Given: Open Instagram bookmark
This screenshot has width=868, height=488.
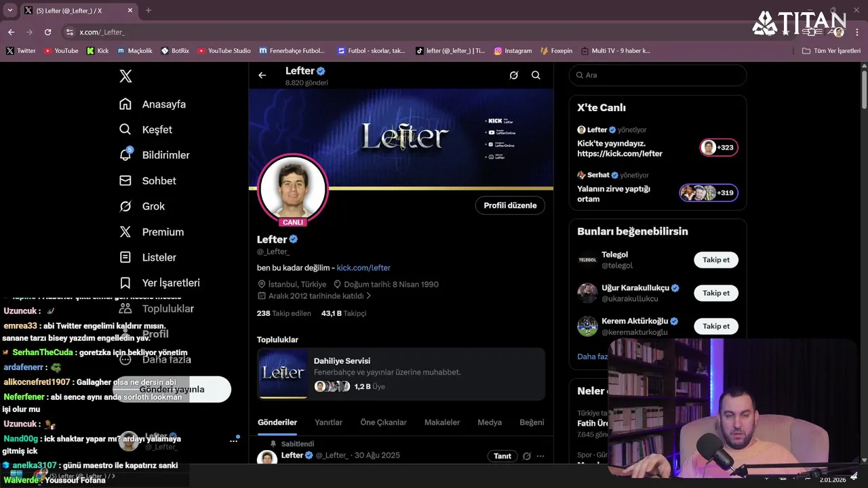Looking at the screenshot, I should (x=513, y=51).
